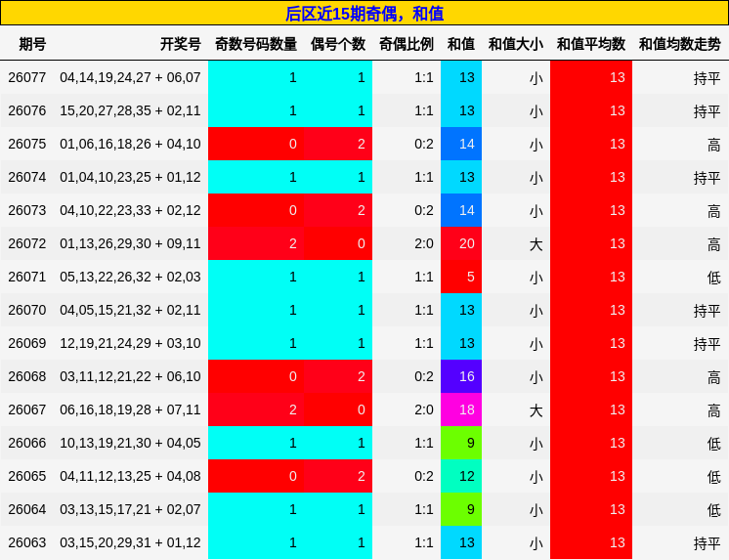This screenshot has height=560, width=729.
Task: Click the 0:2 ratio in row 26068
Action: click(x=424, y=376)
